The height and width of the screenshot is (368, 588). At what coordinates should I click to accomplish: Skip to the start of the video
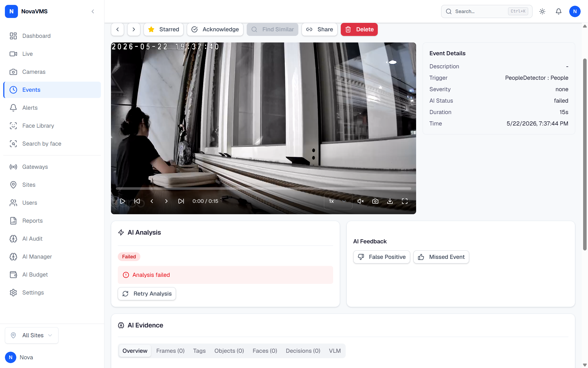[137, 201]
